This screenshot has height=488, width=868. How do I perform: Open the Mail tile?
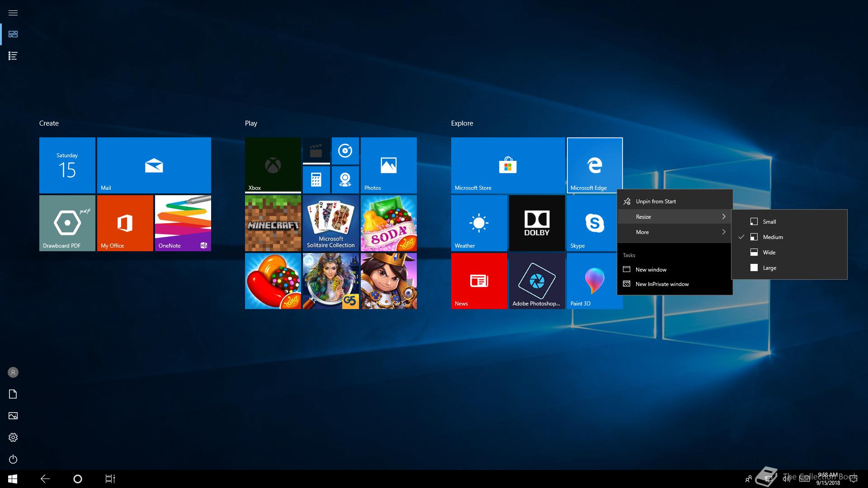(x=154, y=165)
